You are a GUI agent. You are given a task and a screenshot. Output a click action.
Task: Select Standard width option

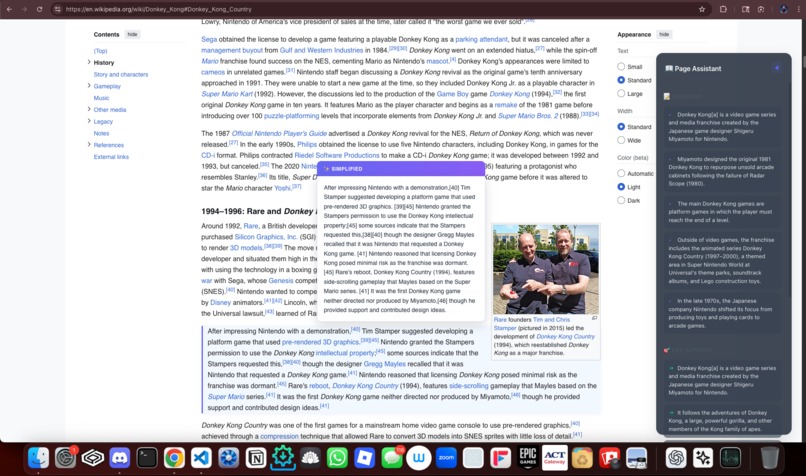[621, 126]
